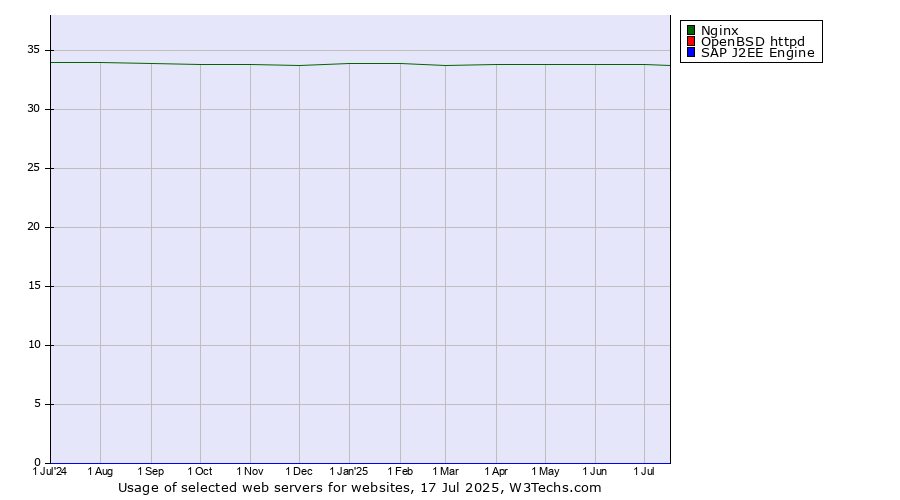This screenshot has height=500, width=900.
Task: Click the green Nginx legend swatch
Action: click(x=691, y=30)
